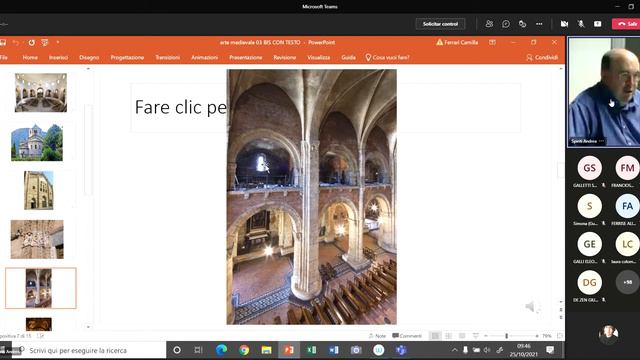Viewport: 640px width, 360px height.
Task: Click the Ferrari Camilla account name
Action: click(461, 42)
